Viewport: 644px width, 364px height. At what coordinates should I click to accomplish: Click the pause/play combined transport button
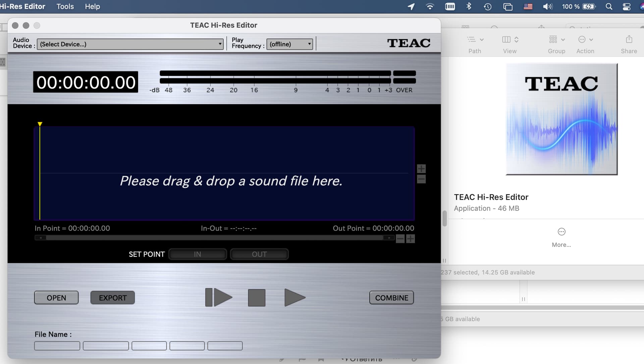tap(219, 297)
